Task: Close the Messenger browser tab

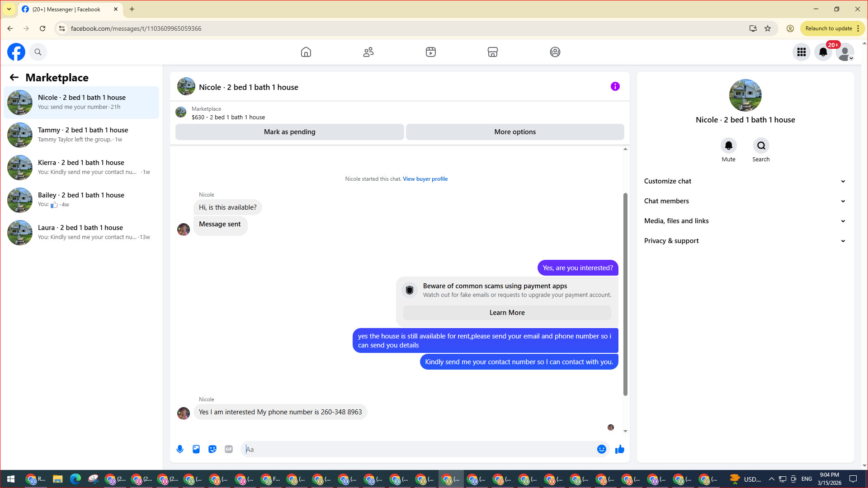Action: tap(116, 9)
